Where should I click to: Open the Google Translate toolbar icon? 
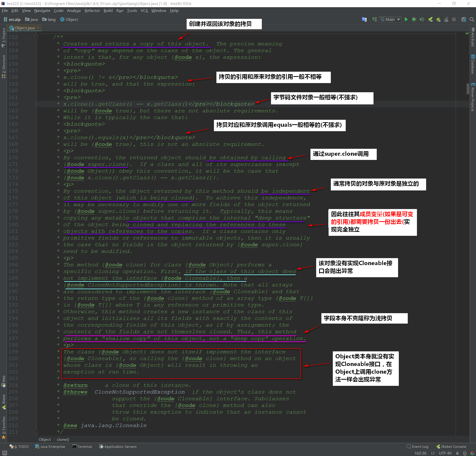click(x=364, y=19)
